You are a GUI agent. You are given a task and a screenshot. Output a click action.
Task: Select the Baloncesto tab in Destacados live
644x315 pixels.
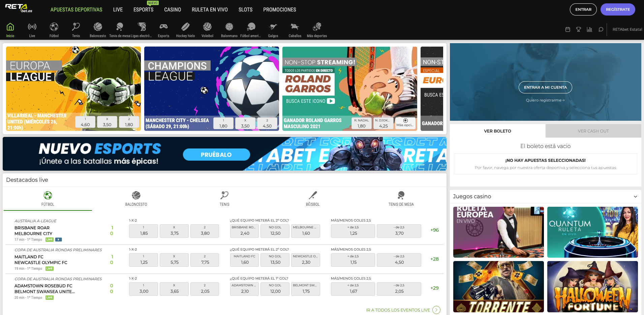coord(136,199)
